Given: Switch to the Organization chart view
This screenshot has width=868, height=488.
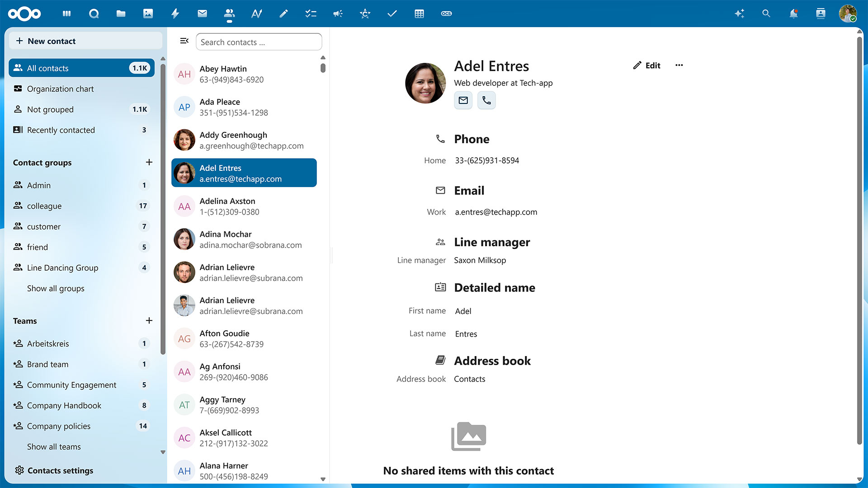Looking at the screenshot, I should pyautogui.click(x=60, y=89).
